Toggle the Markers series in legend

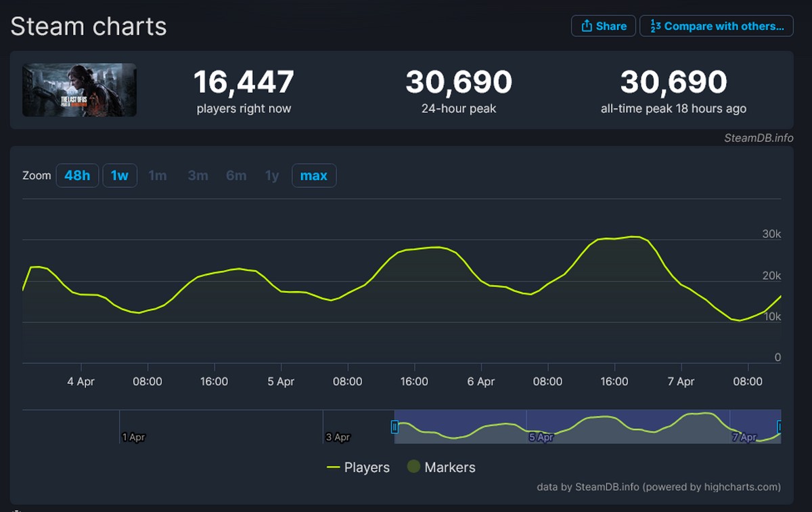click(x=441, y=467)
